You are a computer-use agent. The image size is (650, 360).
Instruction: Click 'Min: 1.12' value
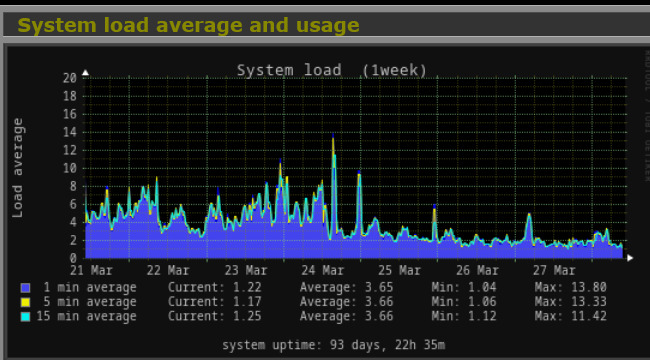click(x=464, y=316)
